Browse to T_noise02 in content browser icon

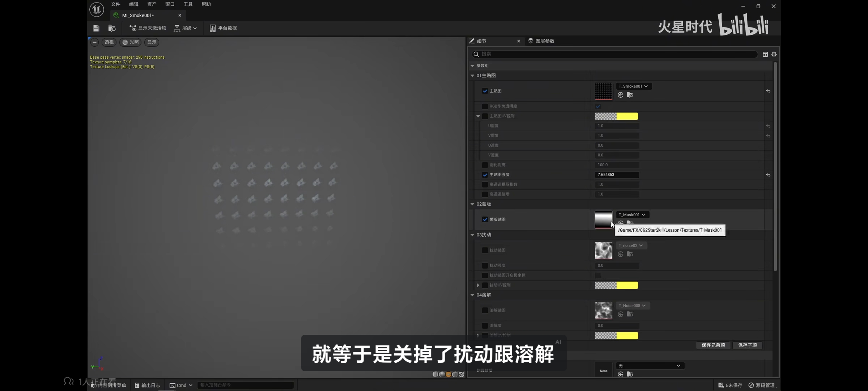[630, 254]
